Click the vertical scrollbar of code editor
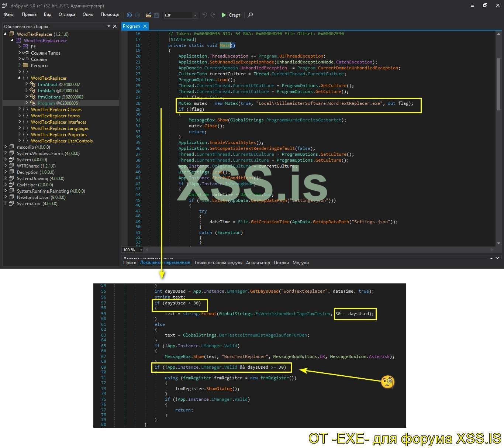Screen dimensions: 504x448 pos(498,138)
